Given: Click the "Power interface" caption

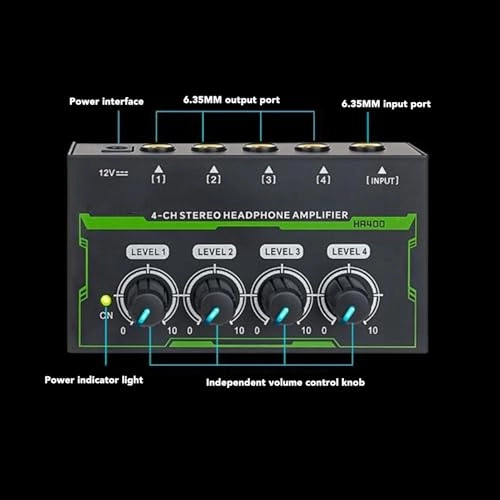Looking at the screenshot, I should 106,101.
